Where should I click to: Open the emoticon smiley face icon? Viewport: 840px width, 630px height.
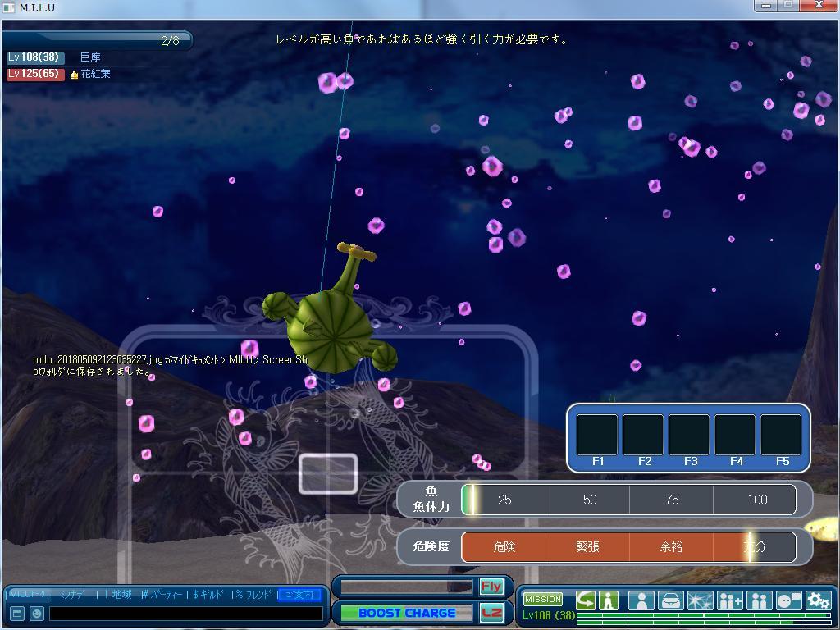pyautogui.click(x=37, y=614)
